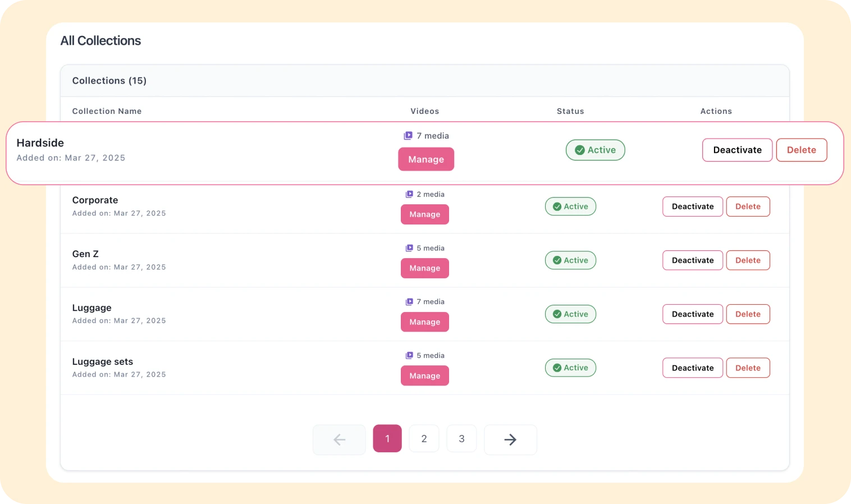Screen dimensions: 851x504
Task: Deactivate the Corporate collection
Action: [692, 207]
